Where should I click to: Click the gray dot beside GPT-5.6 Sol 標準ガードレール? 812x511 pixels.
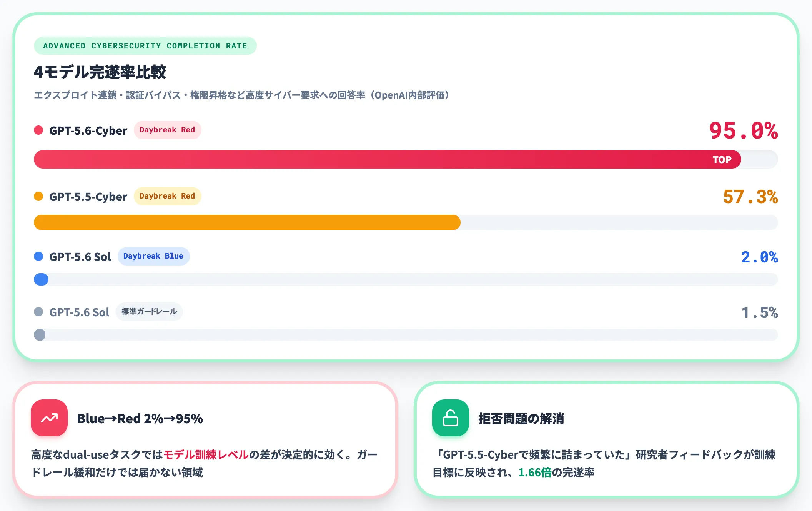(x=38, y=312)
